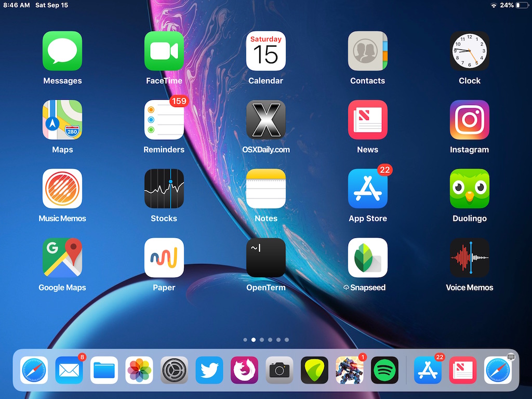This screenshot has width=532, height=399.
Task: Open the Contacts app
Action: pos(368,51)
